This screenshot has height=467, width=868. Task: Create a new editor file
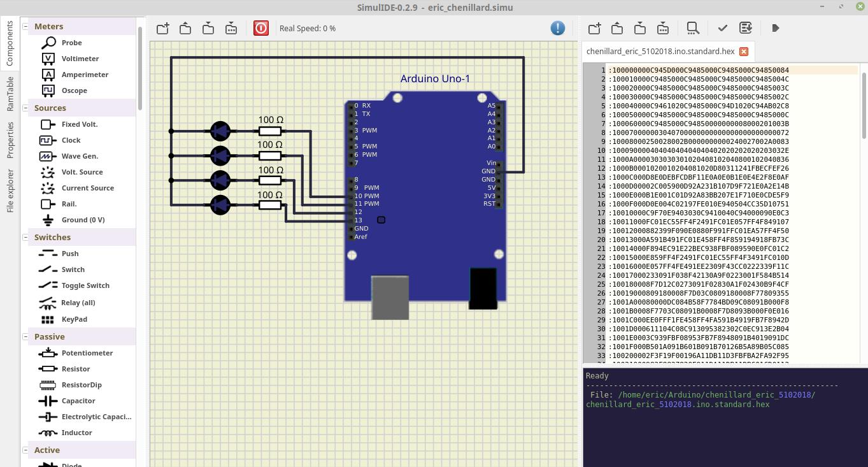click(x=595, y=28)
